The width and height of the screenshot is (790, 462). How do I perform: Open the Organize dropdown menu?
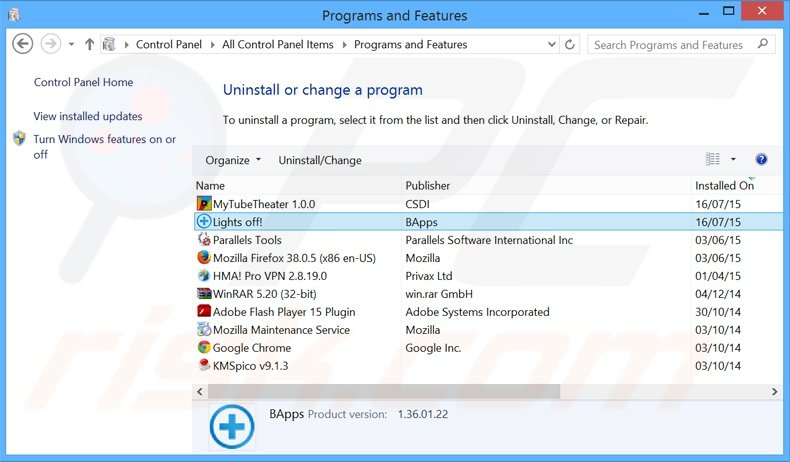tap(233, 160)
